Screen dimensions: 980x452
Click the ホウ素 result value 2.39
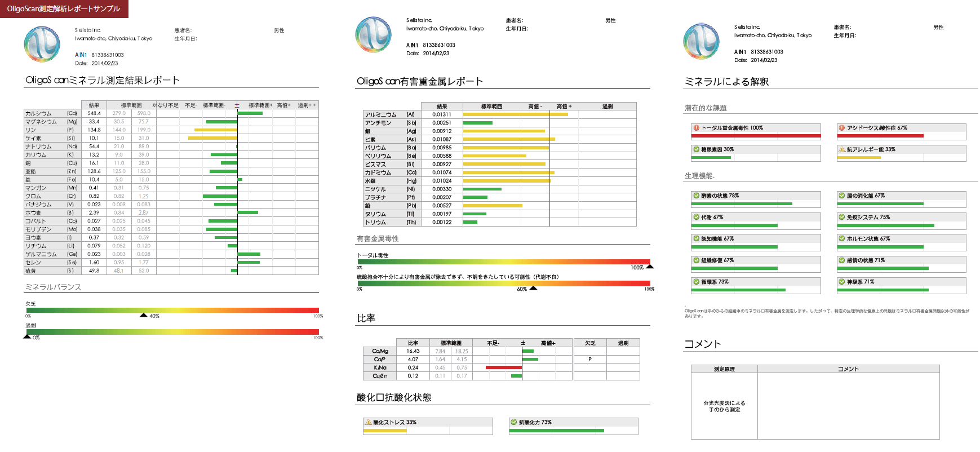click(x=94, y=213)
